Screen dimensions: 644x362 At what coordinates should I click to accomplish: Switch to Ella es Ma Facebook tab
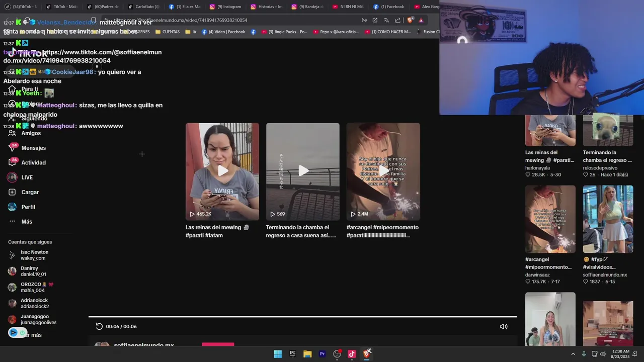[x=185, y=7]
